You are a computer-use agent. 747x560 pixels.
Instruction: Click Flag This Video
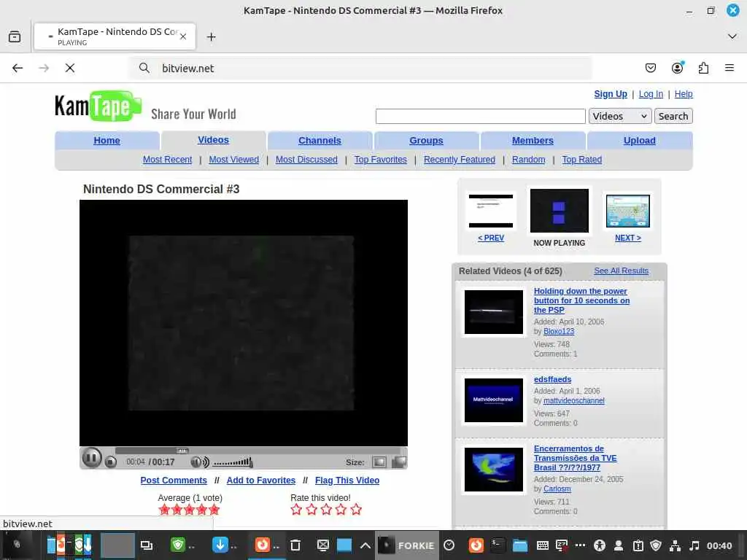tap(347, 480)
